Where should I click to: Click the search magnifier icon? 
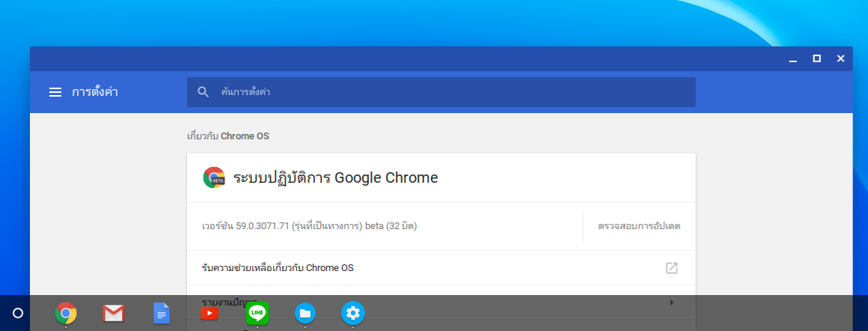click(x=204, y=92)
